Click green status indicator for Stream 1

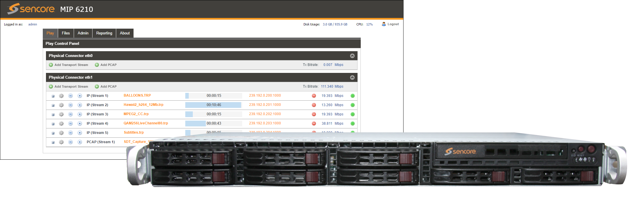(x=353, y=96)
